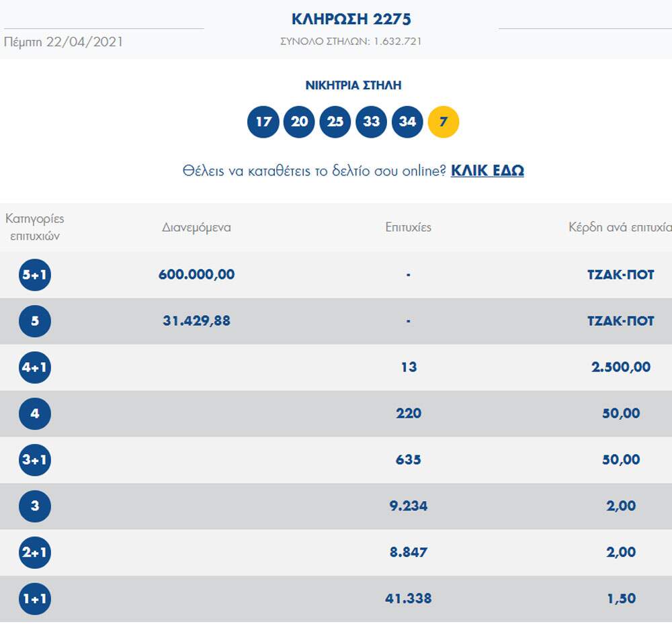This screenshot has width=672, height=626.
Task: Select the 3+1 category badge
Action: (35, 460)
